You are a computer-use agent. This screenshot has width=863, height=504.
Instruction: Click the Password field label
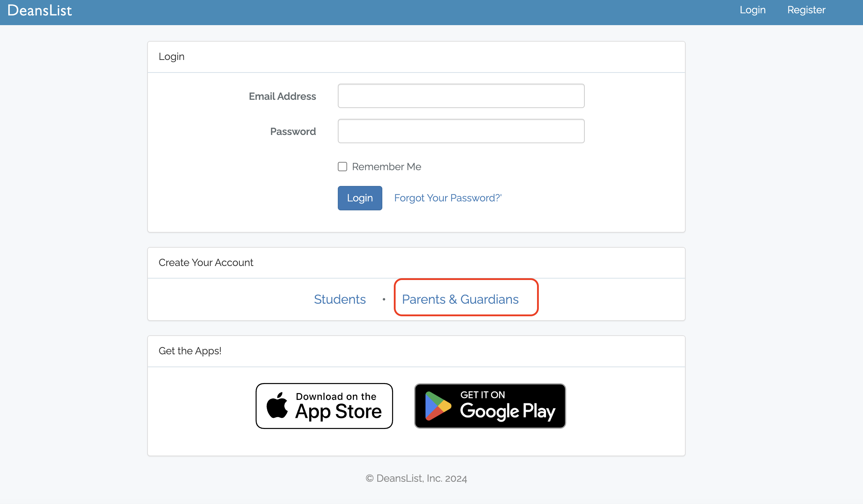pos(293,131)
